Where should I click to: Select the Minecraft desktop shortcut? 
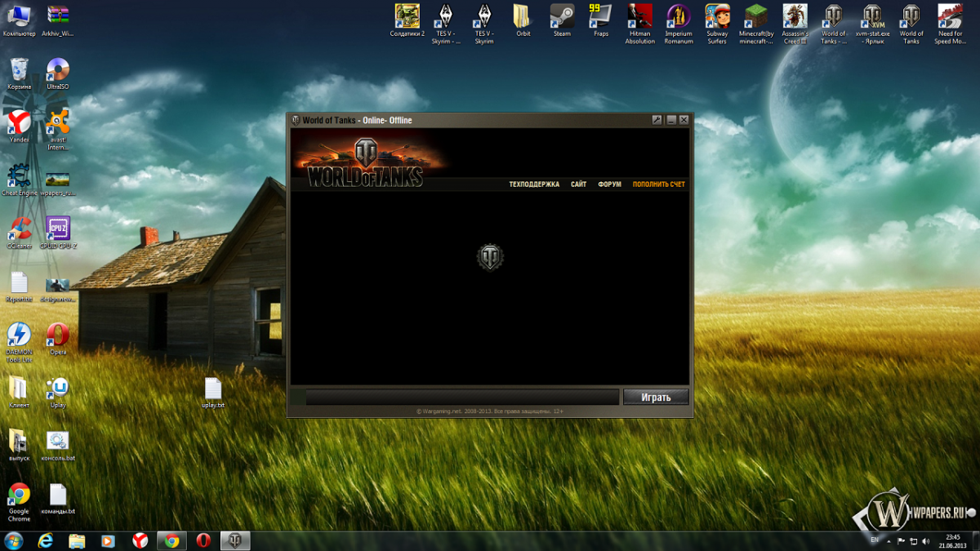tap(756, 24)
